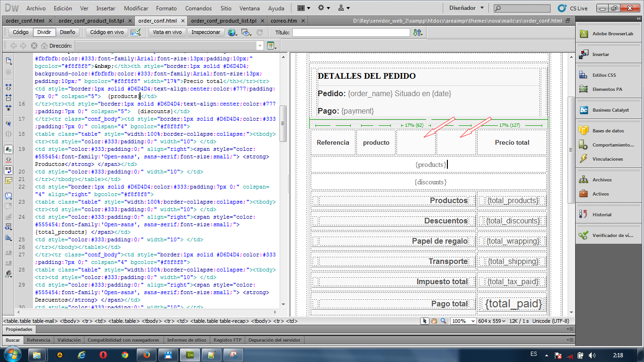Toggle Vista en vivo mode
This screenshot has width=644, height=362.
coord(167,33)
